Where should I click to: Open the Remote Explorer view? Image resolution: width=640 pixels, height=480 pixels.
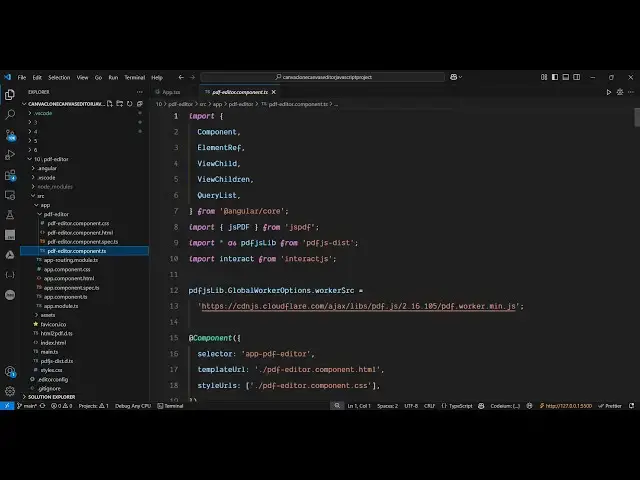(x=10, y=195)
